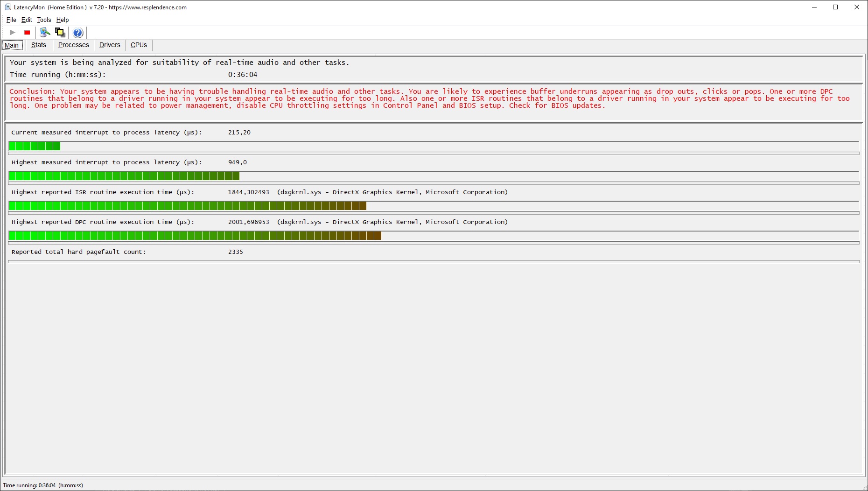Show the Drivers tab
This screenshot has height=491, width=868.
point(110,45)
